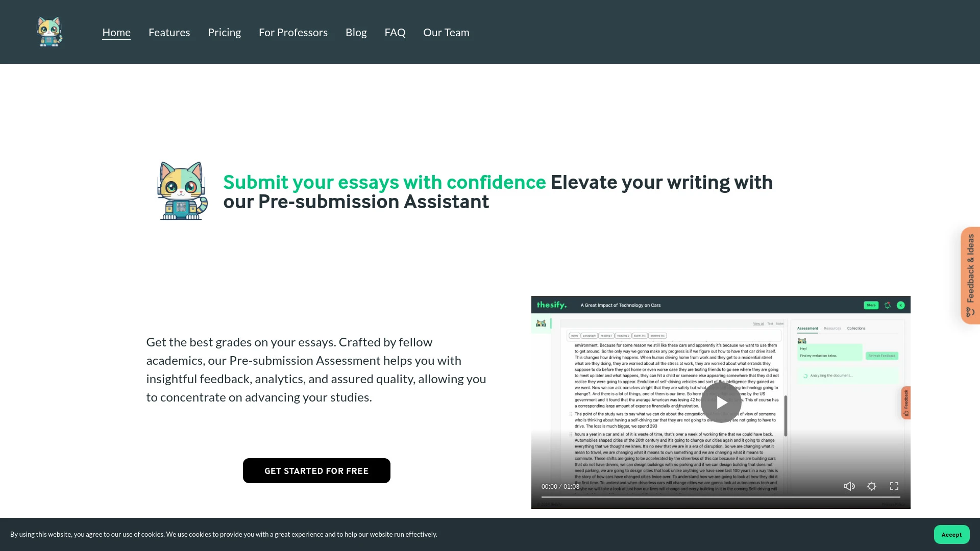Accept the cookie consent banner
The height and width of the screenshot is (551, 980).
point(951,534)
